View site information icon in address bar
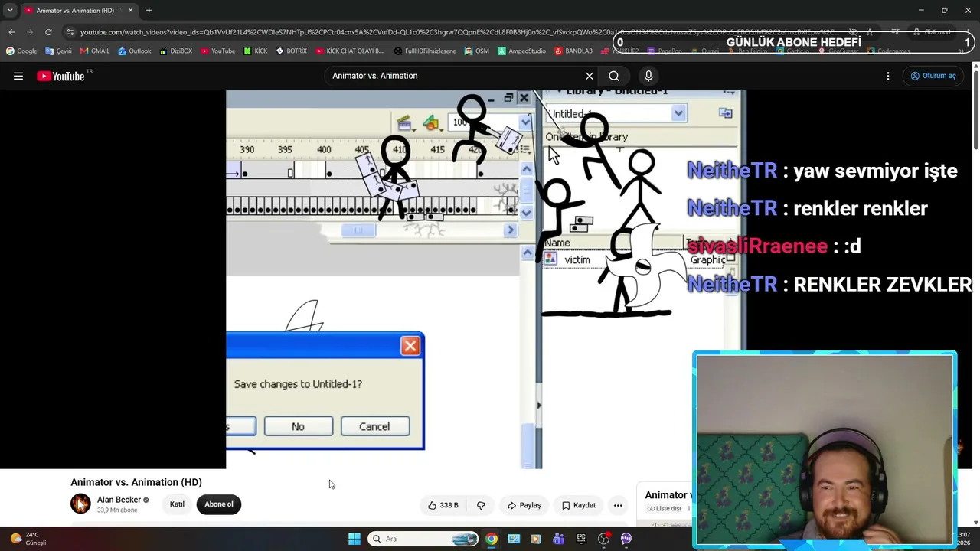 coord(70,32)
